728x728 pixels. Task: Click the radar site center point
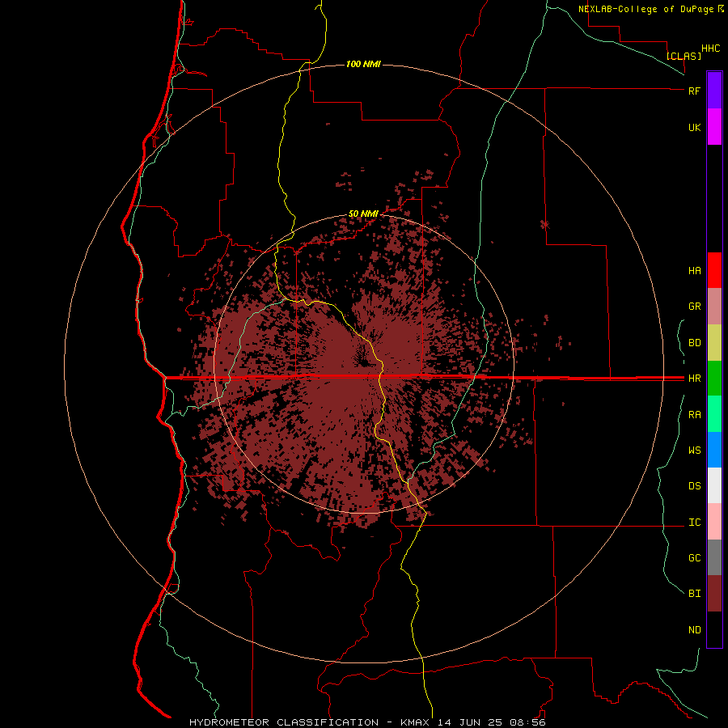point(363,363)
